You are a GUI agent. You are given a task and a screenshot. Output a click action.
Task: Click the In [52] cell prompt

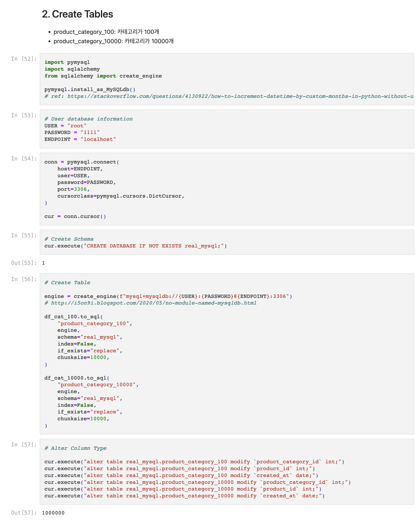point(24,59)
